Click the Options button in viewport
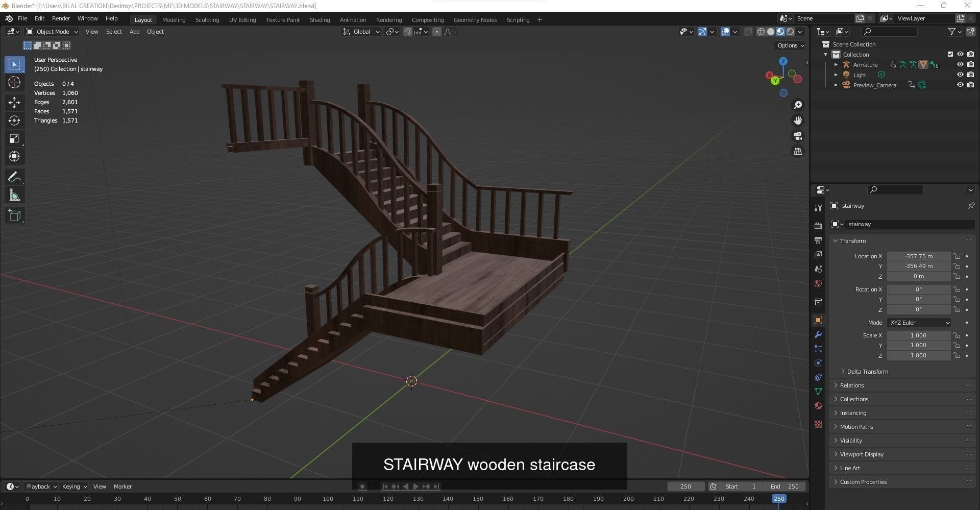This screenshot has width=980, height=510. coord(791,45)
